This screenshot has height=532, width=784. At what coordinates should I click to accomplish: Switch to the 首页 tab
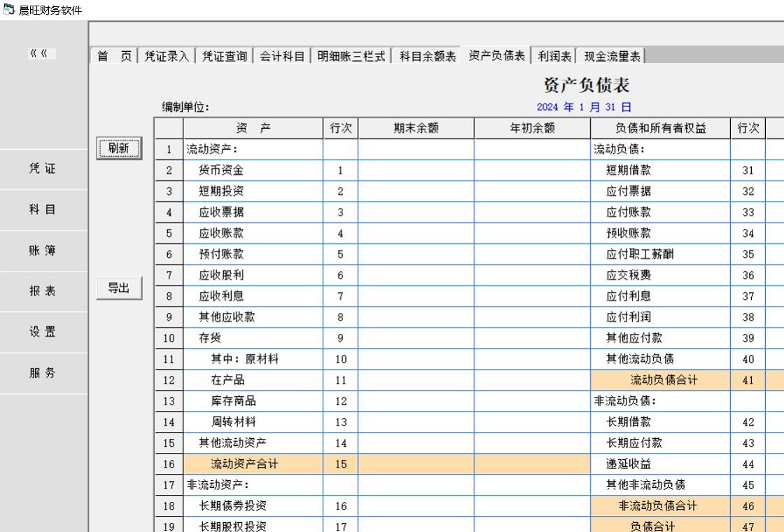[x=114, y=56]
